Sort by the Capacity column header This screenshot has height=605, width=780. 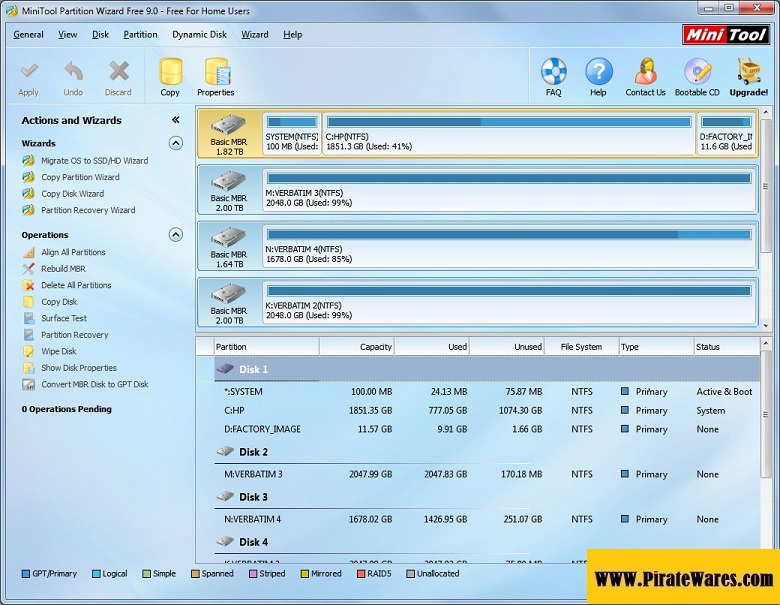click(x=356, y=347)
